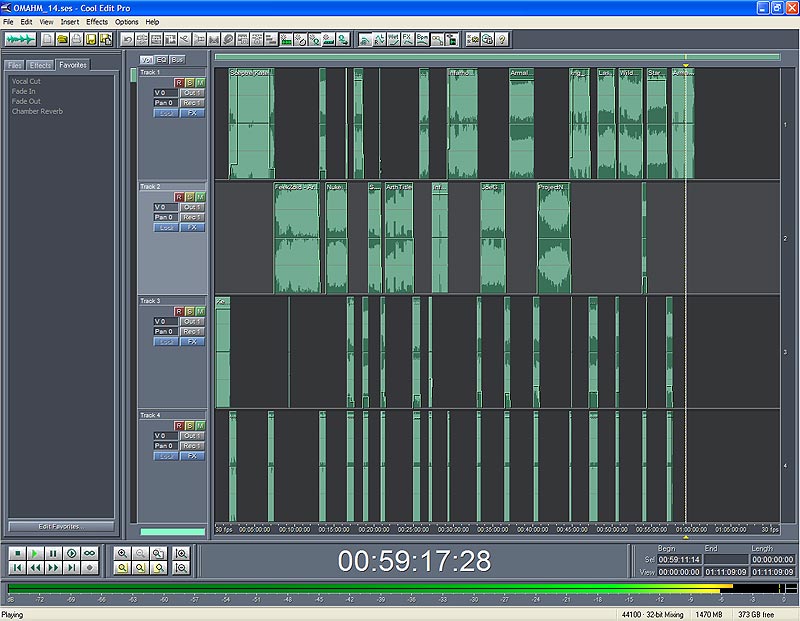The image size is (800, 621).
Task: Switch to the EQ track controls tab
Action: coord(161,60)
